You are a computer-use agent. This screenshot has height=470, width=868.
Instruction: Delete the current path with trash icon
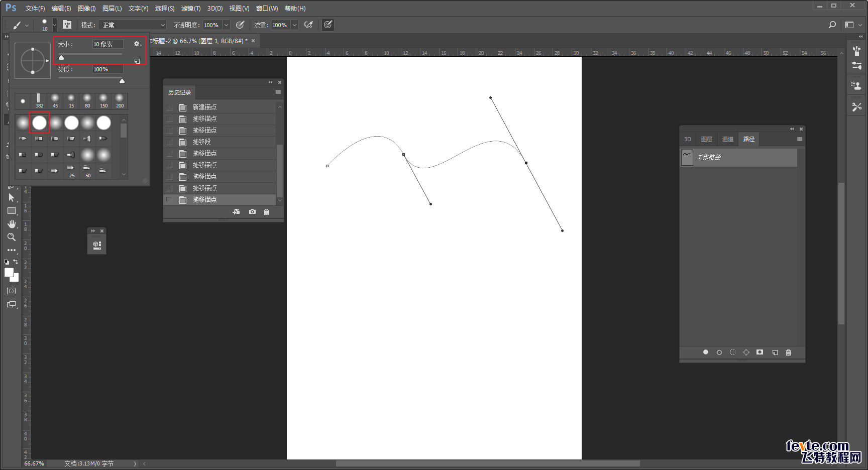[788, 352]
